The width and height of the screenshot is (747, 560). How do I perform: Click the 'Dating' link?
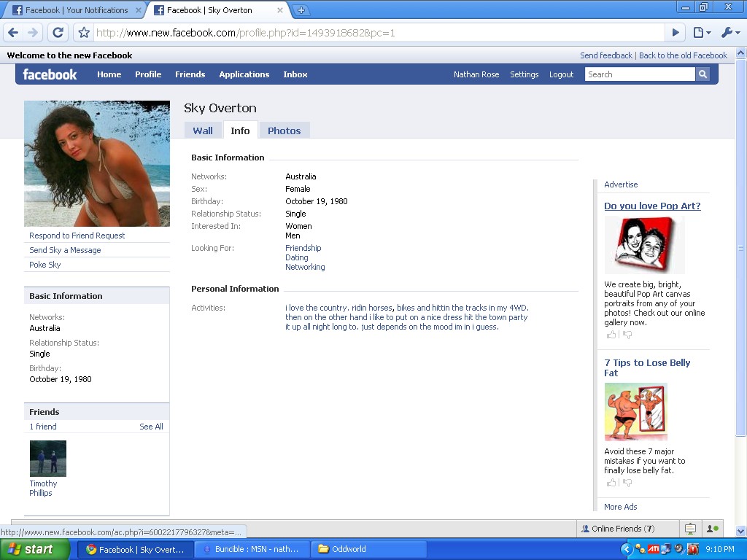pyautogui.click(x=296, y=257)
